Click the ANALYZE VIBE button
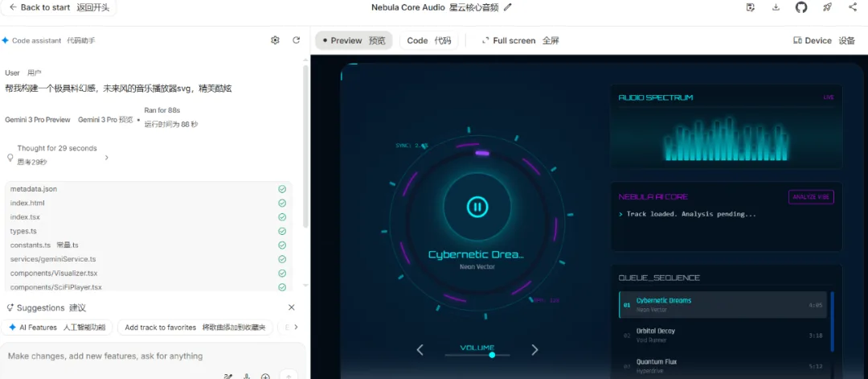This screenshot has height=379, width=868. pyautogui.click(x=811, y=197)
